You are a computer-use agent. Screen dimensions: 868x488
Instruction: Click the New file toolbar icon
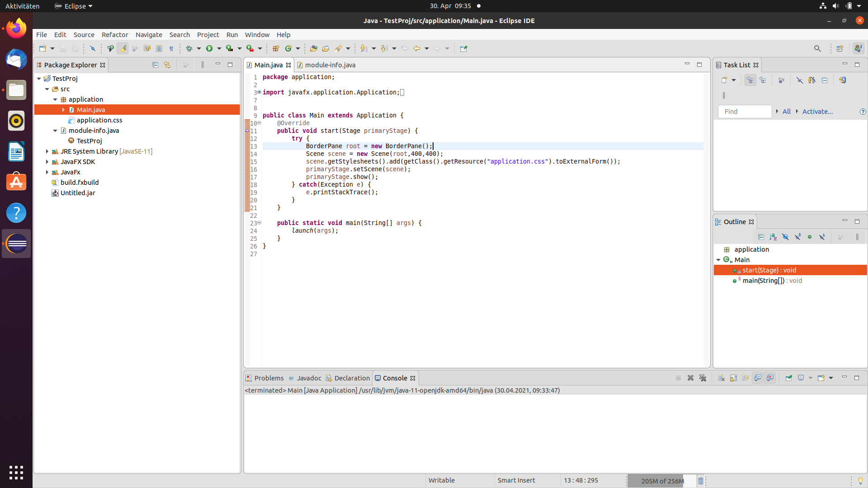pyautogui.click(x=42, y=48)
